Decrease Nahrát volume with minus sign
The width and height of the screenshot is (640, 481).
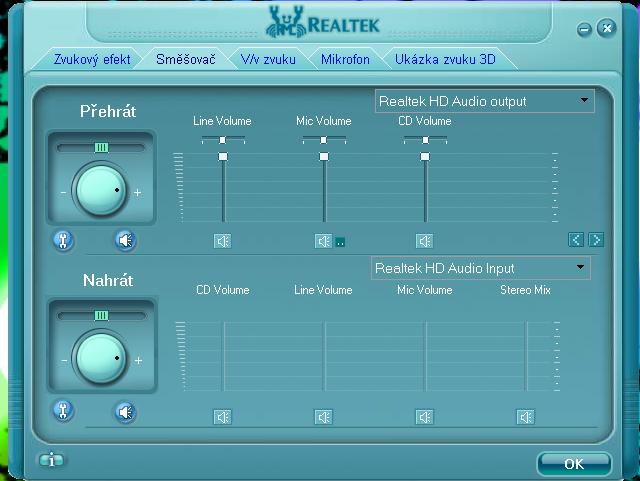64,361
